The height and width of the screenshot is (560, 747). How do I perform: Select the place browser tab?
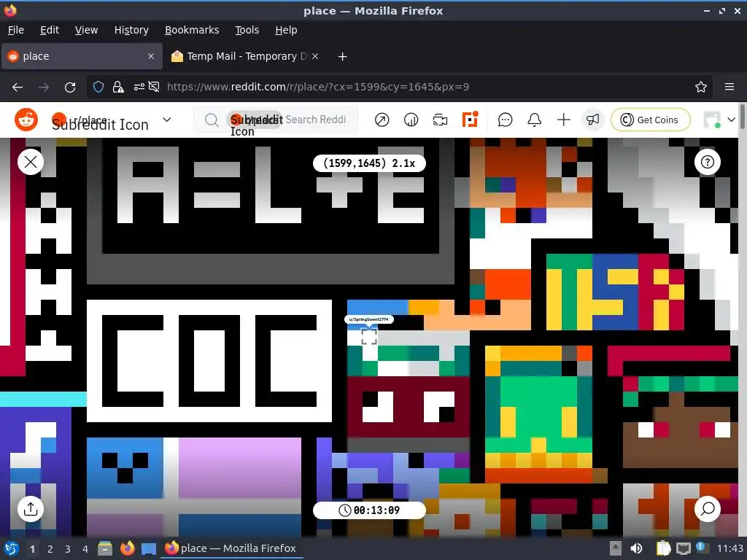coord(82,56)
